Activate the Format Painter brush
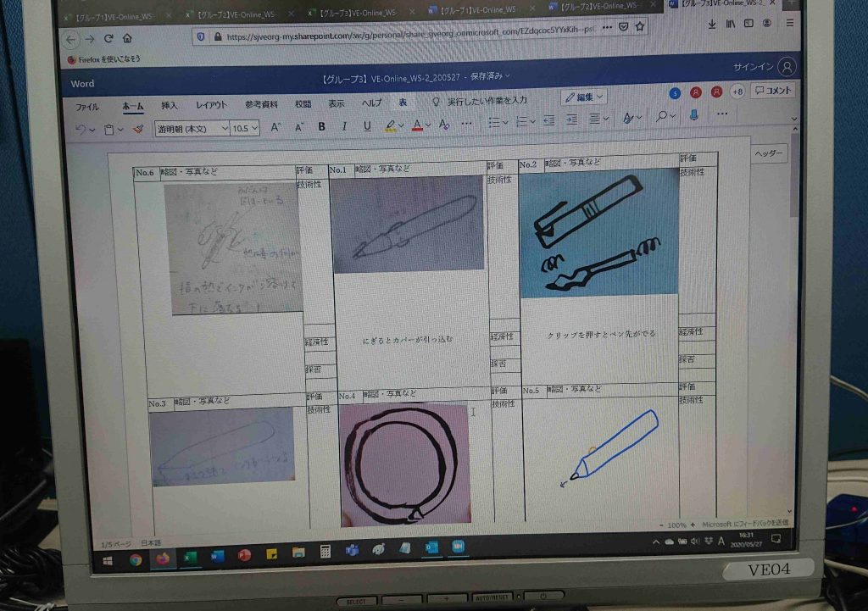 [x=138, y=129]
